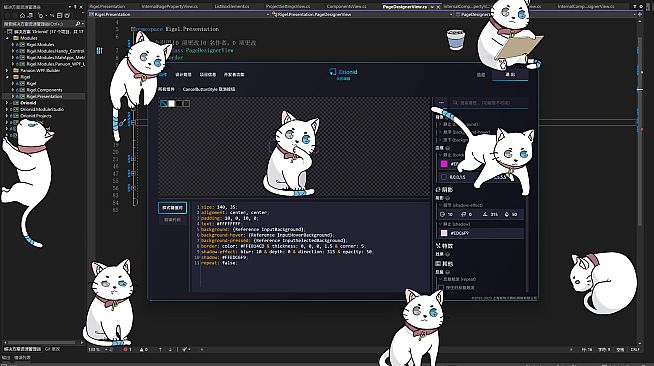This screenshot has height=366, width=654.
Task: Click the warnings indicator in the VS status bar
Action: (143, 349)
